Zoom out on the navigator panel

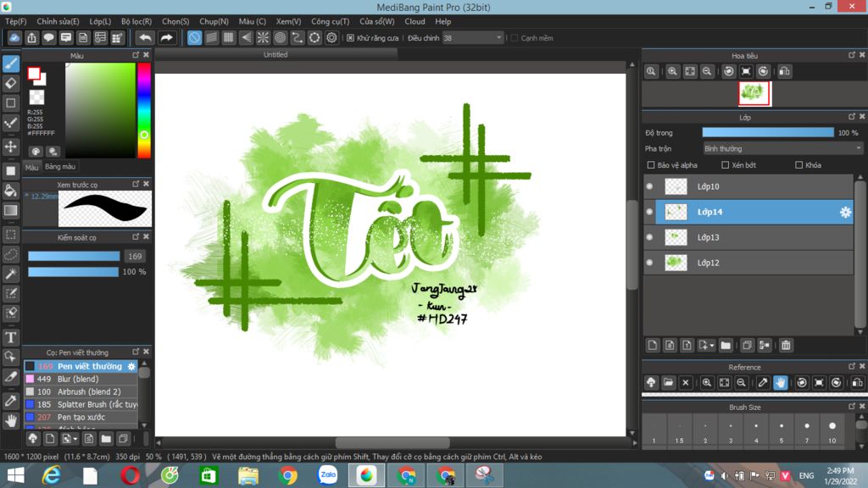707,71
